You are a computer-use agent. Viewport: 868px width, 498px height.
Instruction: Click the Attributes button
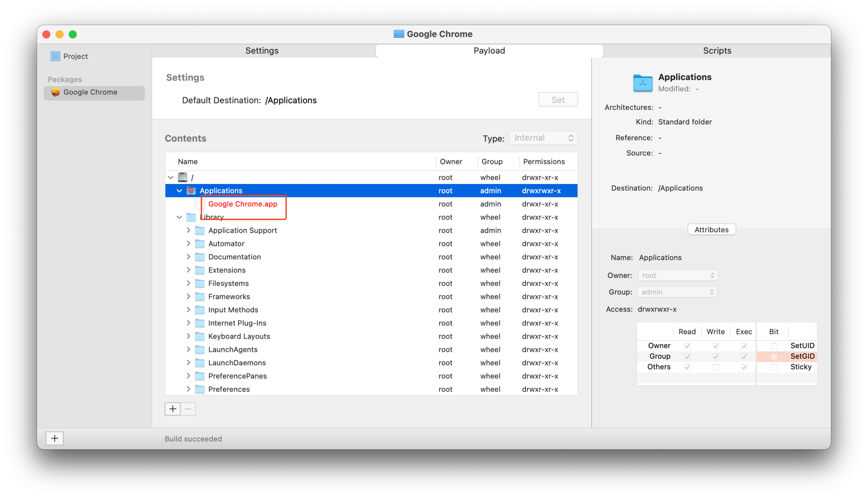tap(711, 230)
